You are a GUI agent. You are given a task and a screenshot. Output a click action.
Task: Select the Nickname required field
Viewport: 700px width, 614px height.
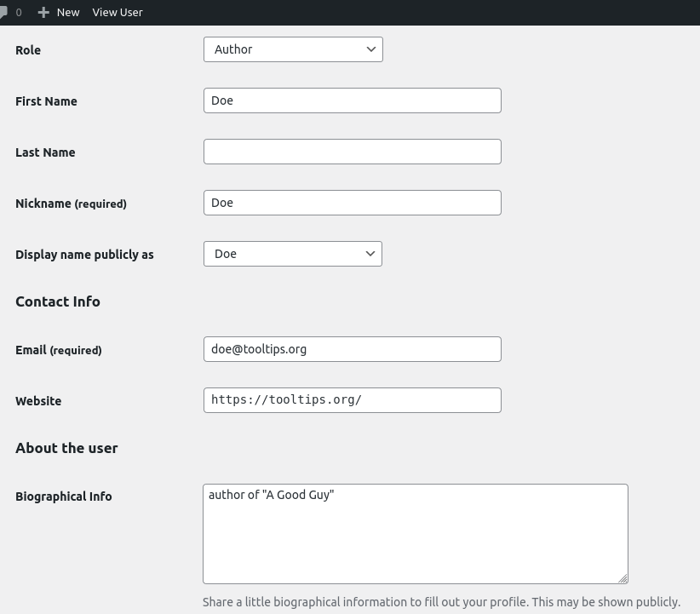(x=353, y=203)
